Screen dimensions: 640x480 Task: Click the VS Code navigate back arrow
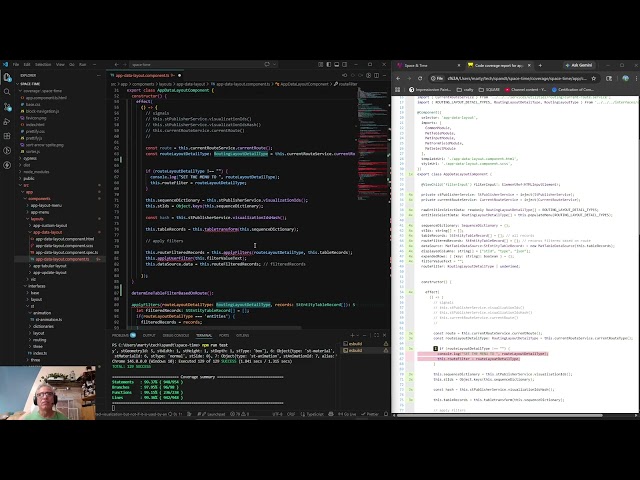(x=116, y=64)
